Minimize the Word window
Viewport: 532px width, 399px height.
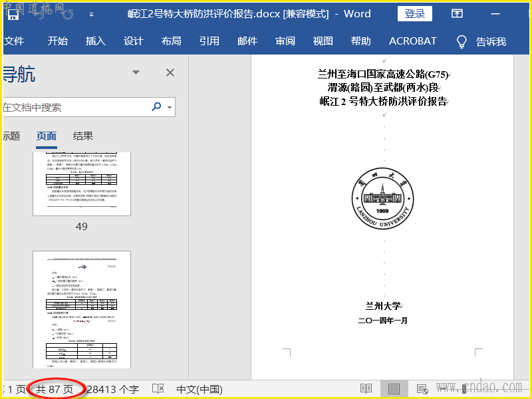(x=495, y=14)
